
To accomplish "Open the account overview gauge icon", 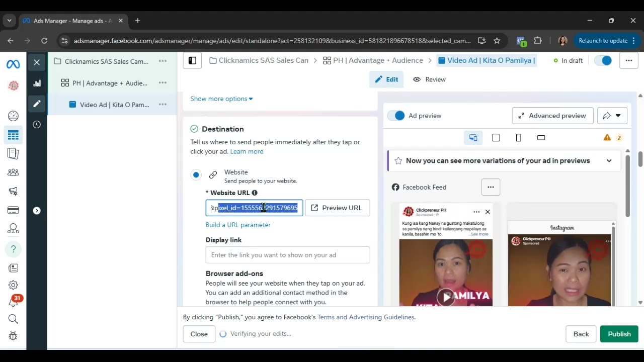I will click(13, 116).
